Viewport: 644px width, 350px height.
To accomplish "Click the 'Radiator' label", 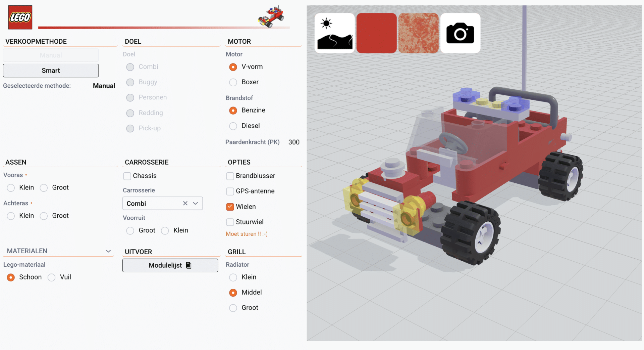I will pyautogui.click(x=237, y=265).
